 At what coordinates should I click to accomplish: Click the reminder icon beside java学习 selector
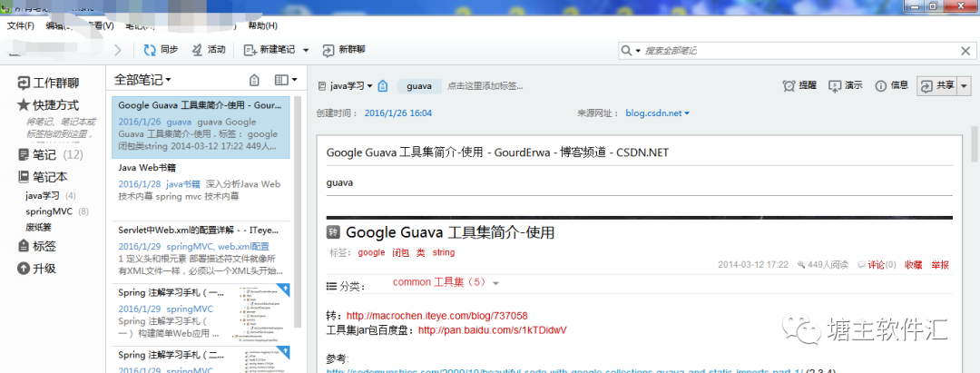coord(384,85)
